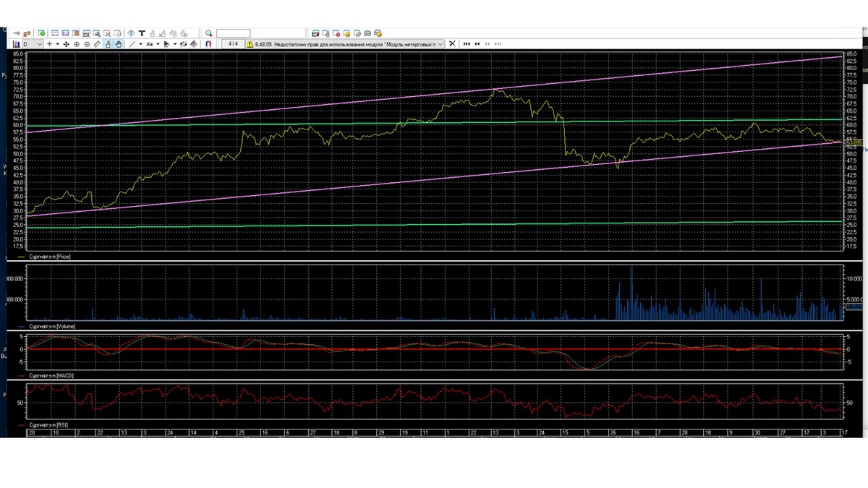The width and height of the screenshot is (868, 488).
Task: Select the trend line drawing tool
Action: click(132, 44)
